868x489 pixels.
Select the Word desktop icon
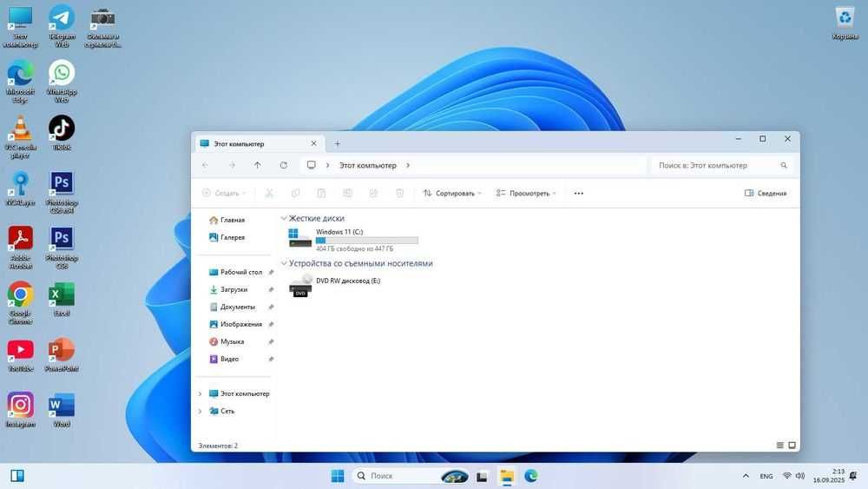pyautogui.click(x=62, y=410)
